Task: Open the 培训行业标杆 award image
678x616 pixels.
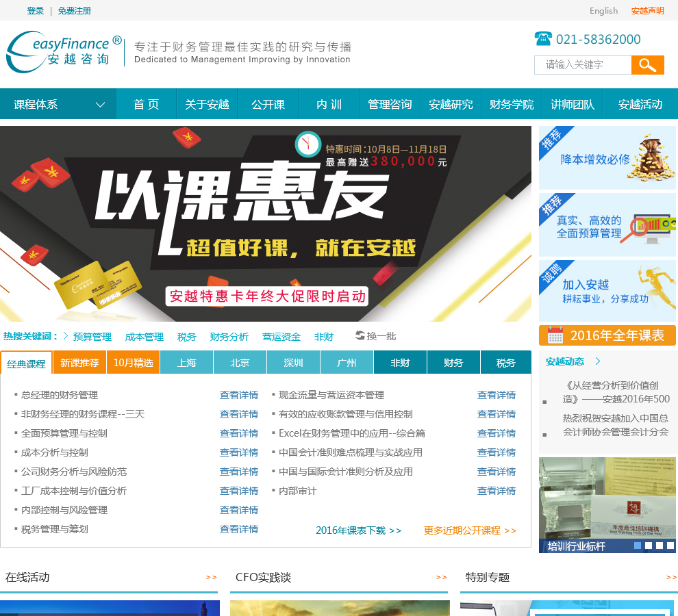Action: point(607,505)
